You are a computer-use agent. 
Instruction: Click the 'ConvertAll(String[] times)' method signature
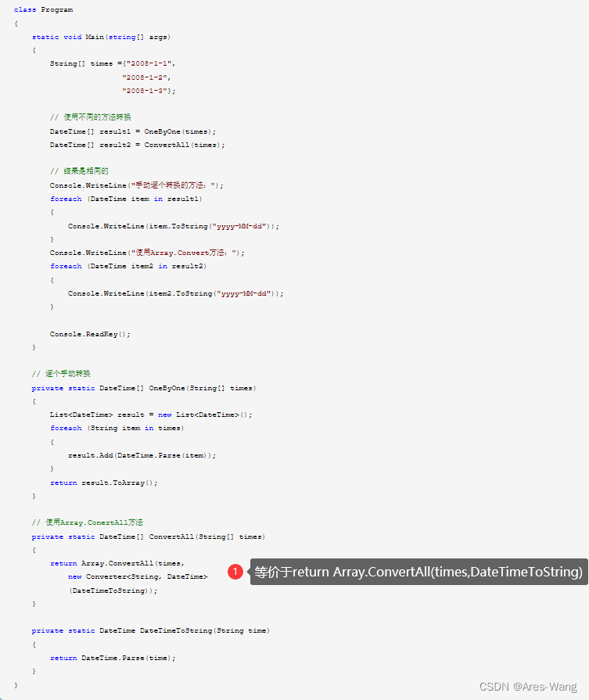(x=149, y=537)
